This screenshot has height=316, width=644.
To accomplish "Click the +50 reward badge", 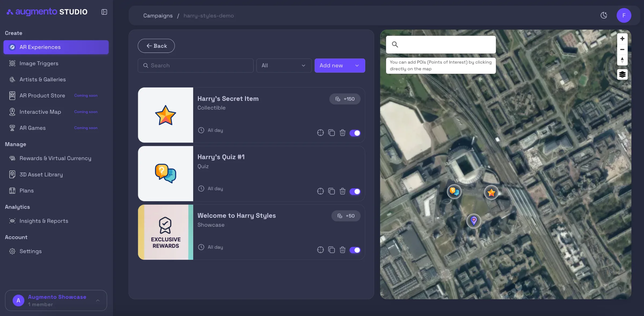I will pos(346,216).
